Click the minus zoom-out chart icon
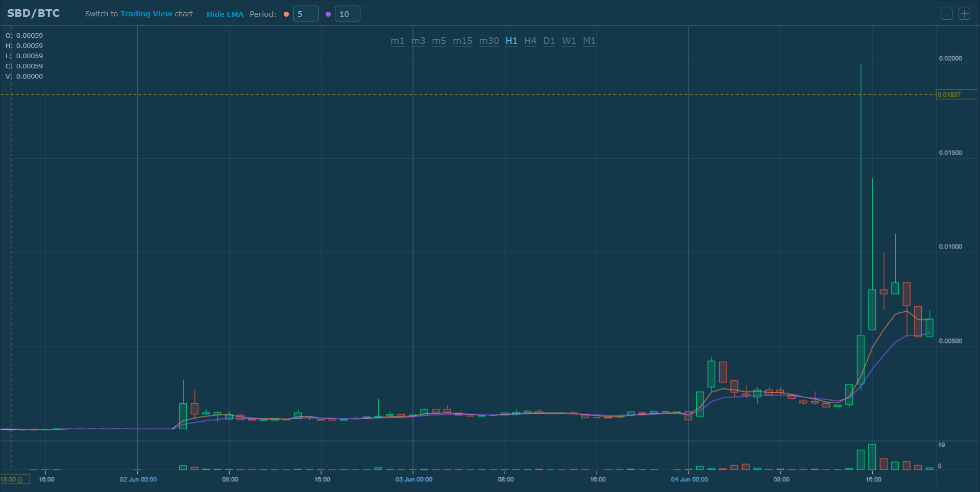 (x=946, y=14)
